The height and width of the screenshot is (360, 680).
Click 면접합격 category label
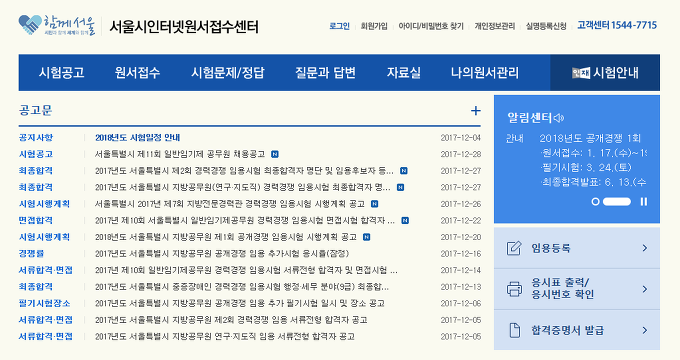(36, 220)
